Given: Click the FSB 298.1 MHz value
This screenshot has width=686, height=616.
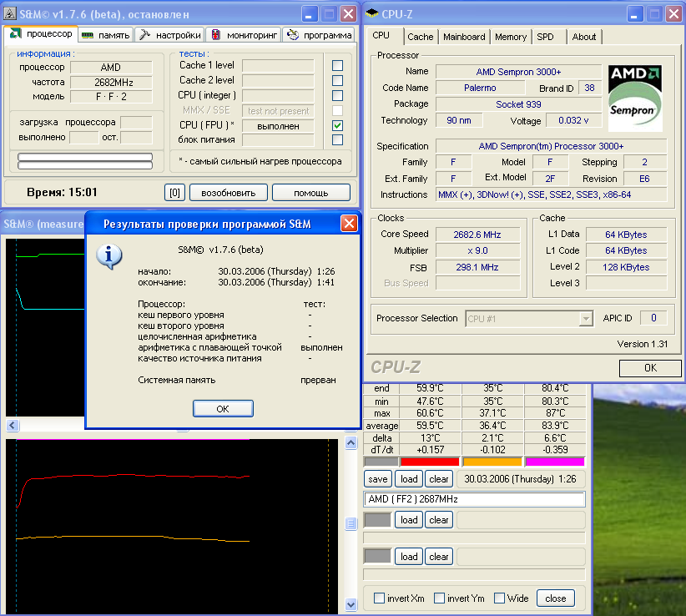Looking at the screenshot, I should [477, 267].
